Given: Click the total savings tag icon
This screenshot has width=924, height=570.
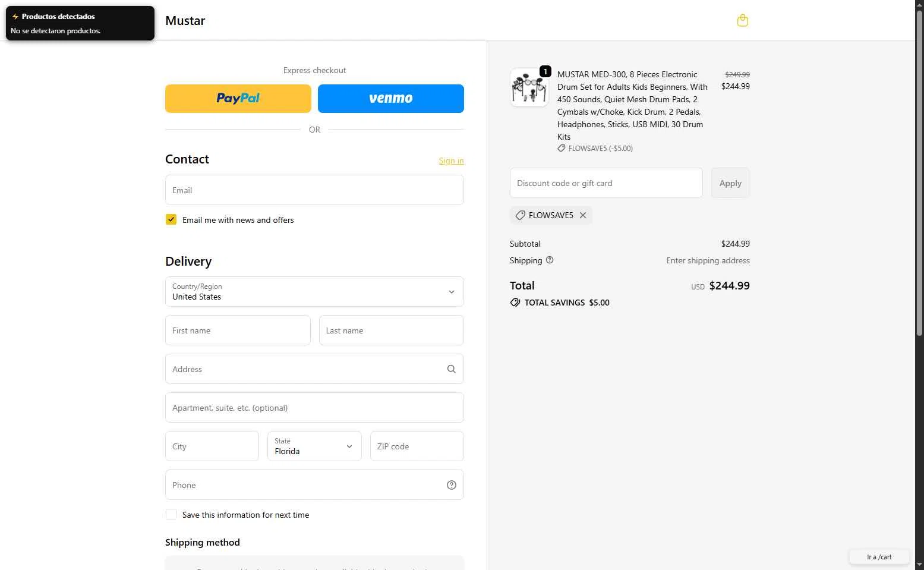Looking at the screenshot, I should coord(515,303).
